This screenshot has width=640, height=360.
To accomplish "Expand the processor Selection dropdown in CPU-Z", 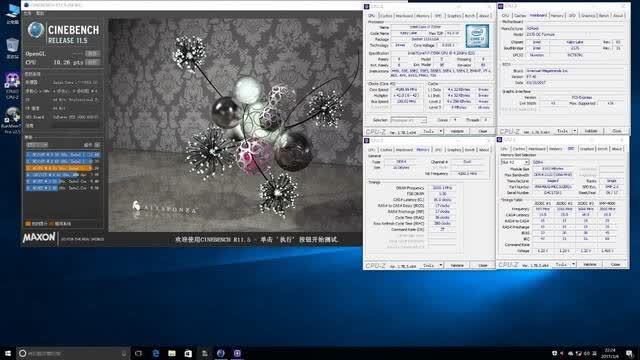I will [x=408, y=120].
